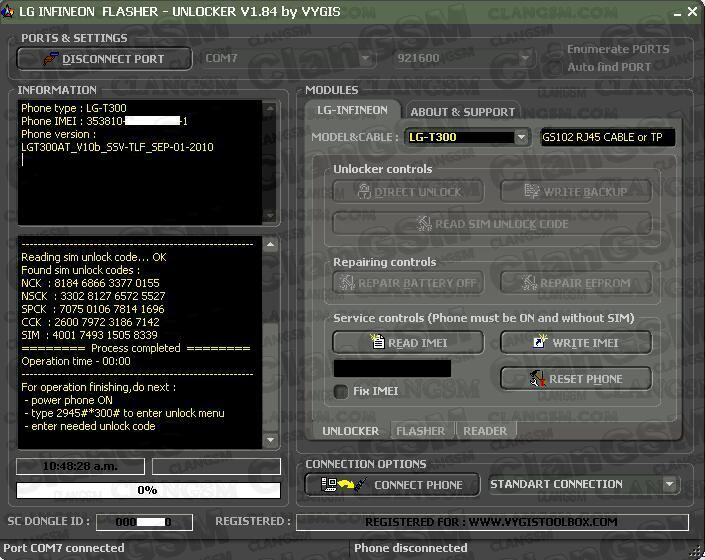
Task: Click the RESET PHONE button
Action: click(576, 379)
